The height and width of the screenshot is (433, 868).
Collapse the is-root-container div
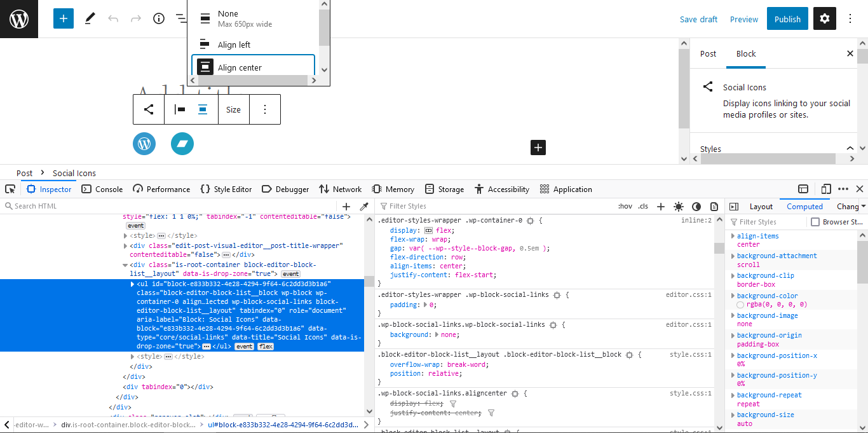pyautogui.click(x=125, y=265)
